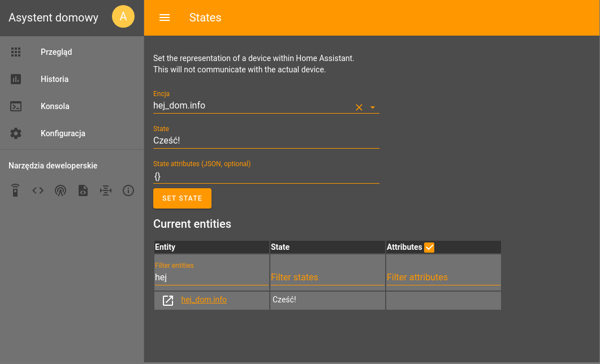This screenshot has height=364, width=600.
Task: Focus the State attributes JSON field
Action: [x=266, y=176]
